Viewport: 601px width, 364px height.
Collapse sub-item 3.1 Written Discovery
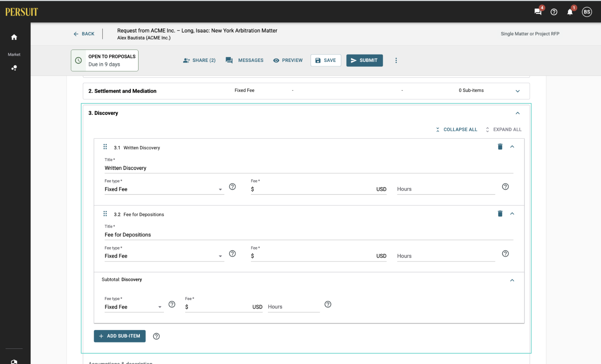[512, 147]
